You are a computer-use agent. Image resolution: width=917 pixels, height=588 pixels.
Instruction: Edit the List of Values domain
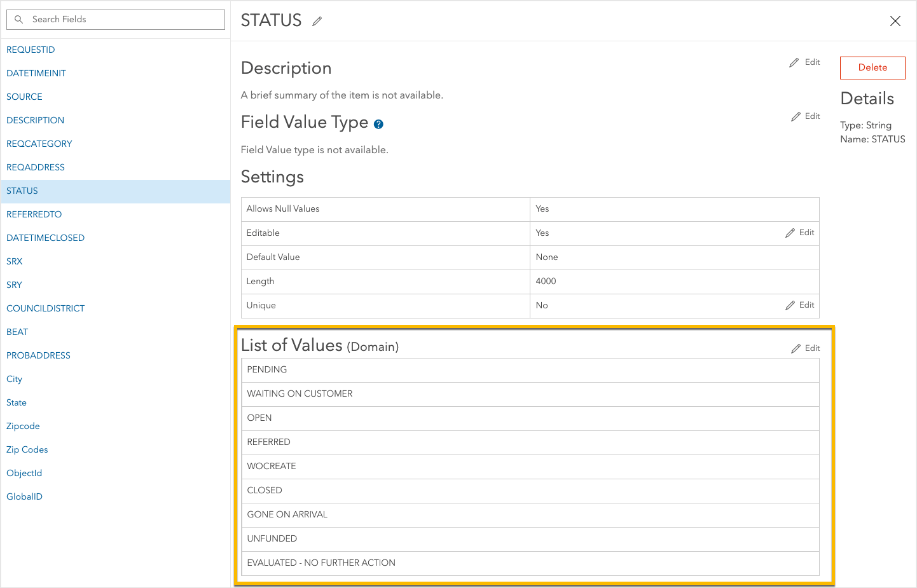(x=804, y=348)
